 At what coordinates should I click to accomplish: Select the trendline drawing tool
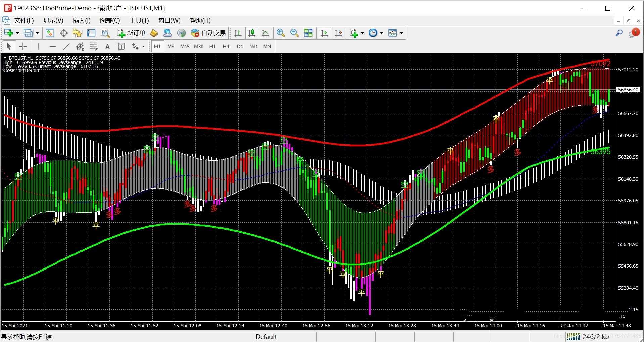click(x=66, y=46)
